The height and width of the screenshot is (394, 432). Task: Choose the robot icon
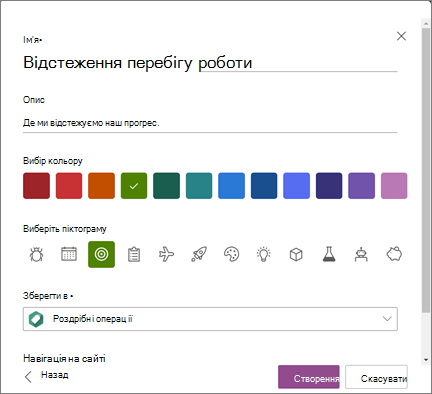[361, 254]
